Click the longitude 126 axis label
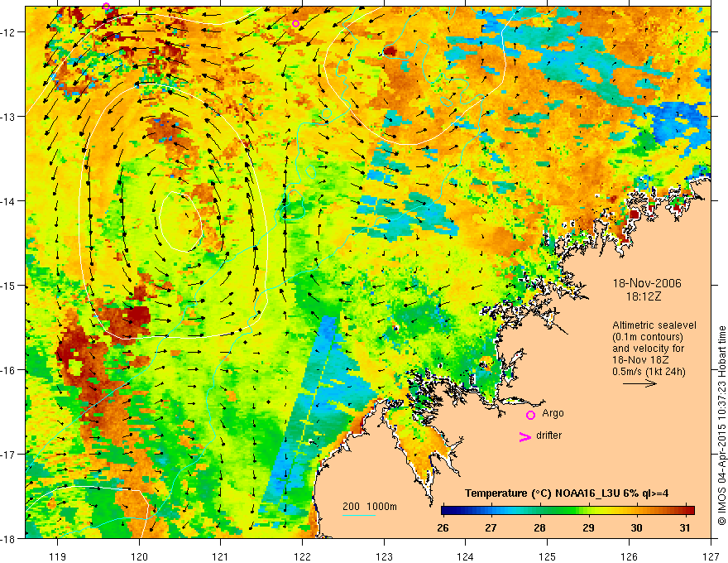Viewport: 728px width, 563px height. [629, 557]
